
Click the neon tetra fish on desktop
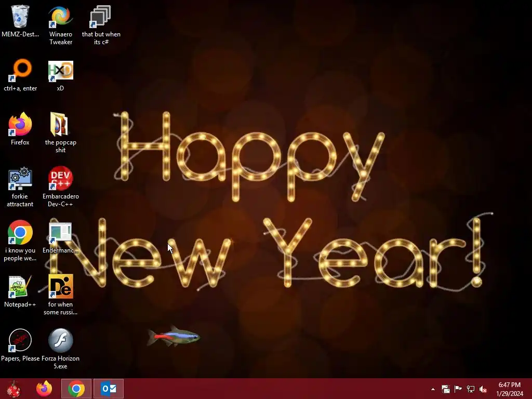(174, 337)
